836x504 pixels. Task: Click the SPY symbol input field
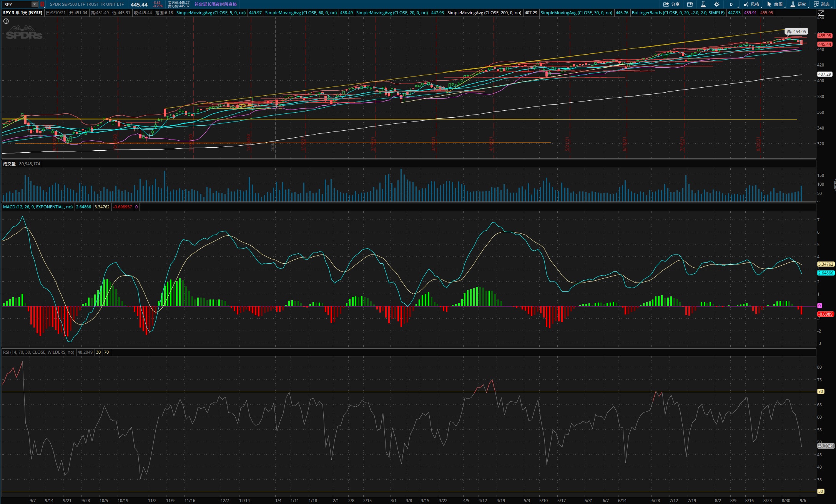(x=17, y=4)
